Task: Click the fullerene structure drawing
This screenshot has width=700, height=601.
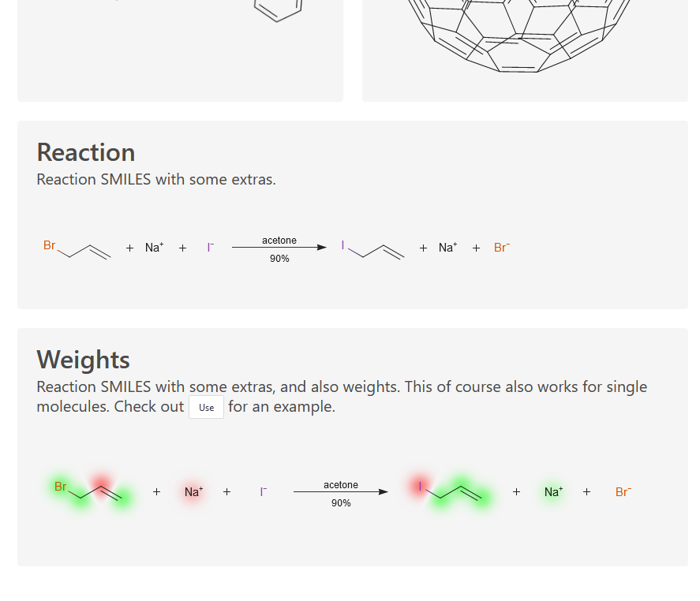Action: click(x=518, y=35)
